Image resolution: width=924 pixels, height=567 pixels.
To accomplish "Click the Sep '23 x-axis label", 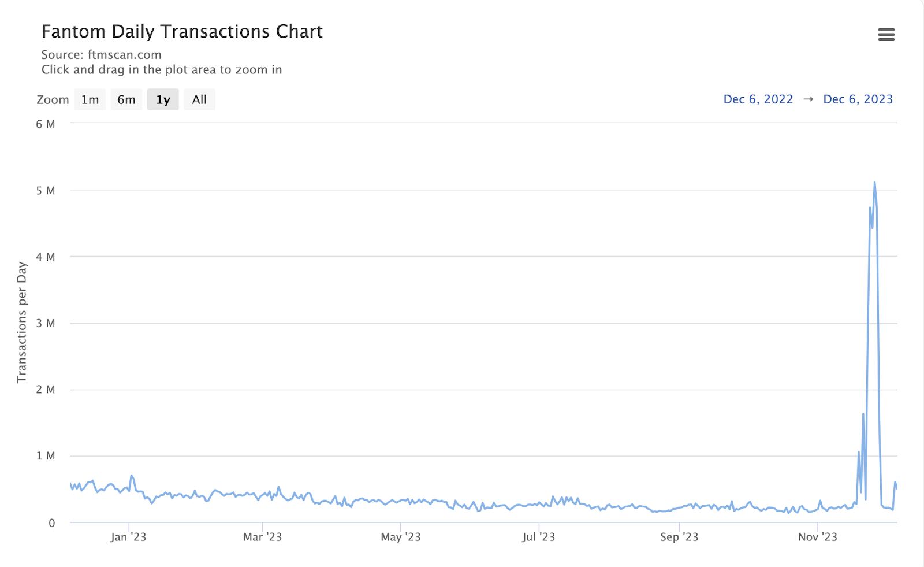I will (x=679, y=537).
